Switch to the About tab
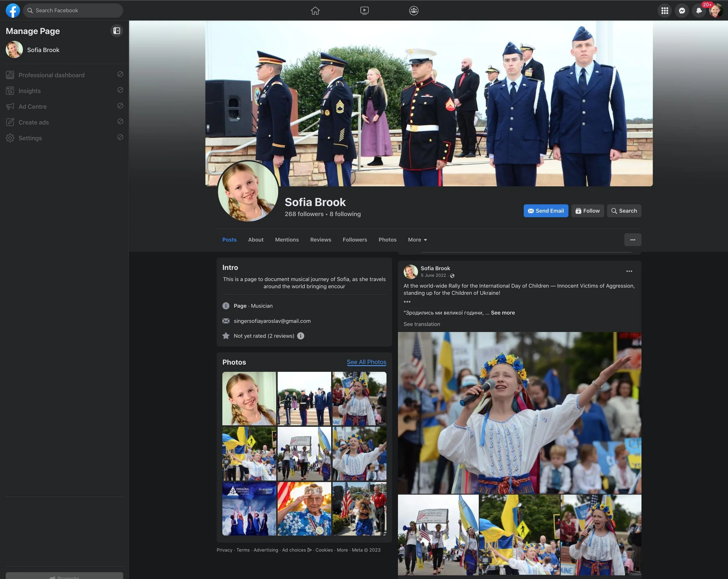Screen dimensions: 728x579 (x=256, y=239)
